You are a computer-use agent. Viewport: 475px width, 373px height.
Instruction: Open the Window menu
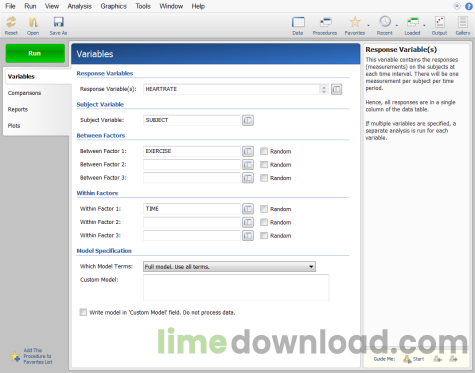pyautogui.click(x=171, y=6)
